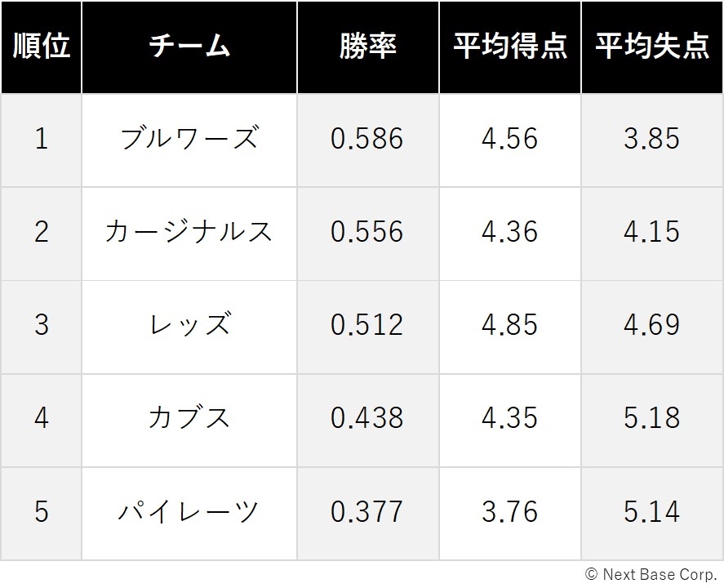The width and height of the screenshot is (724, 588).
Task: Select the レッズ team cell
Action: [x=189, y=327]
